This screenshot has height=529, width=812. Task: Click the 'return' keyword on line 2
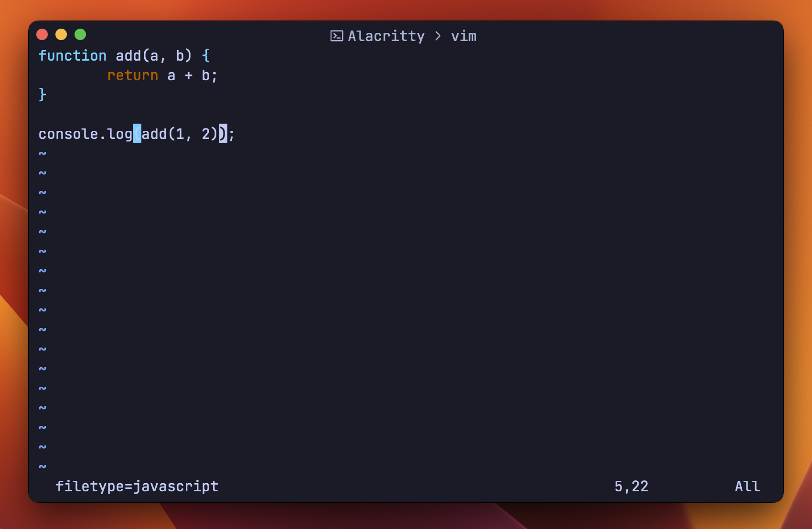(x=133, y=75)
